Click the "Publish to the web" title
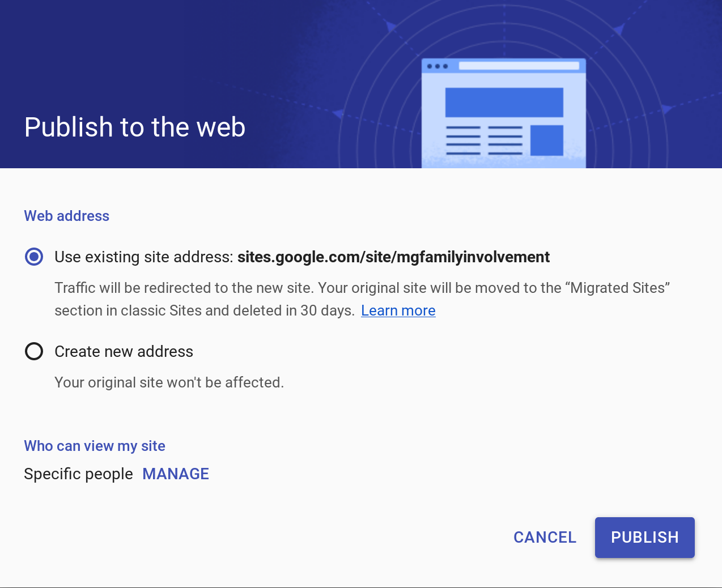The height and width of the screenshot is (588, 722). click(135, 127)
